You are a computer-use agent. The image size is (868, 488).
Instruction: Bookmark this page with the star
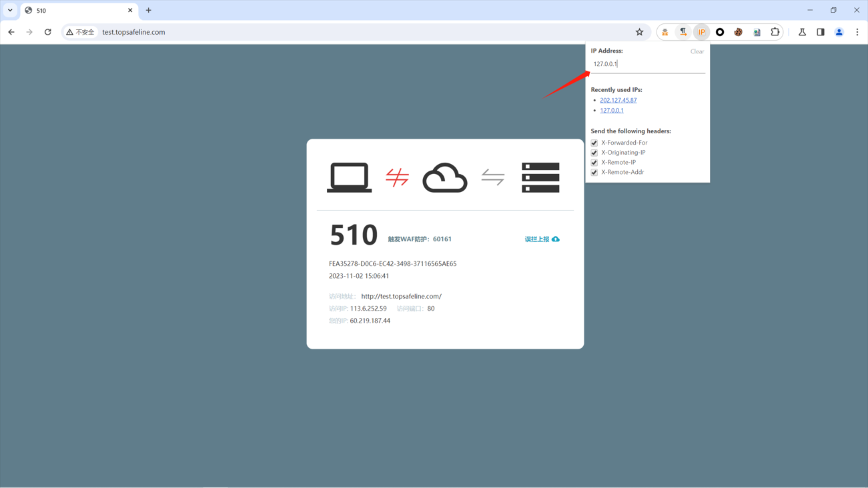(639, 32)
